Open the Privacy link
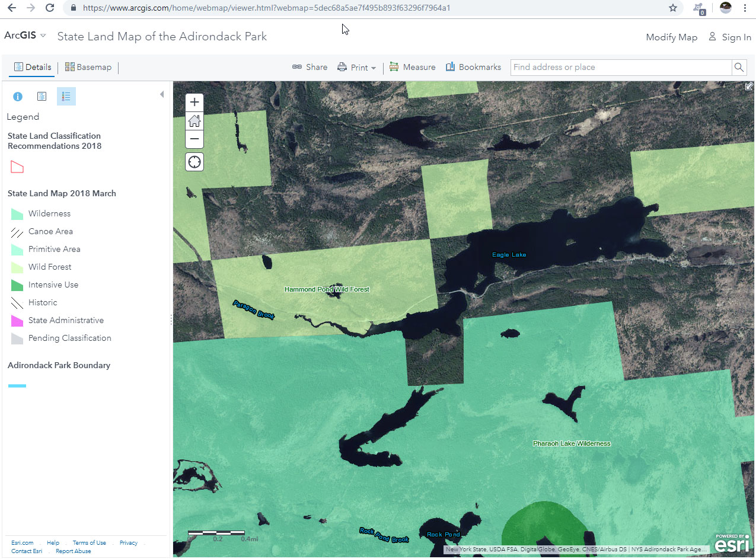756x559 pixels. 129,542
